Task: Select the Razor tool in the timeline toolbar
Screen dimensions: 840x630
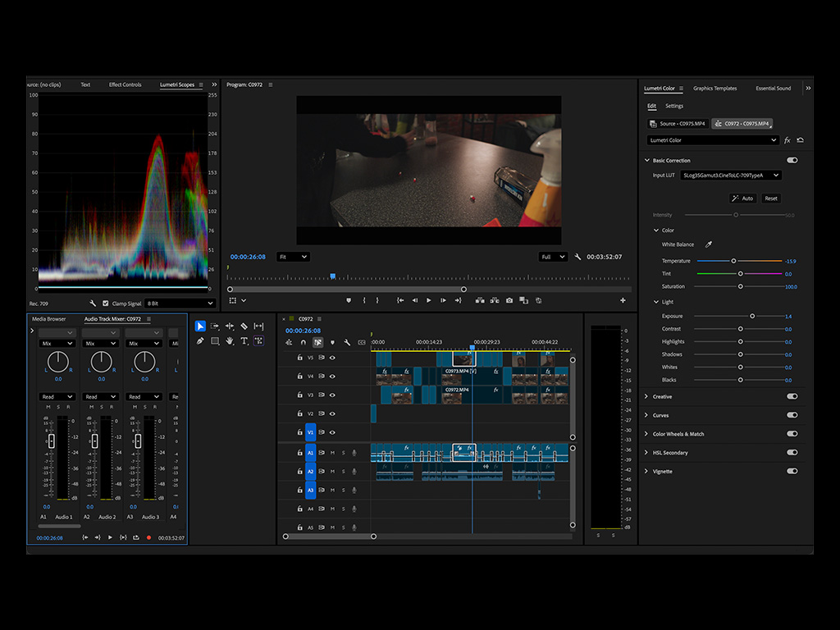Action: click(x=245, y=326)
